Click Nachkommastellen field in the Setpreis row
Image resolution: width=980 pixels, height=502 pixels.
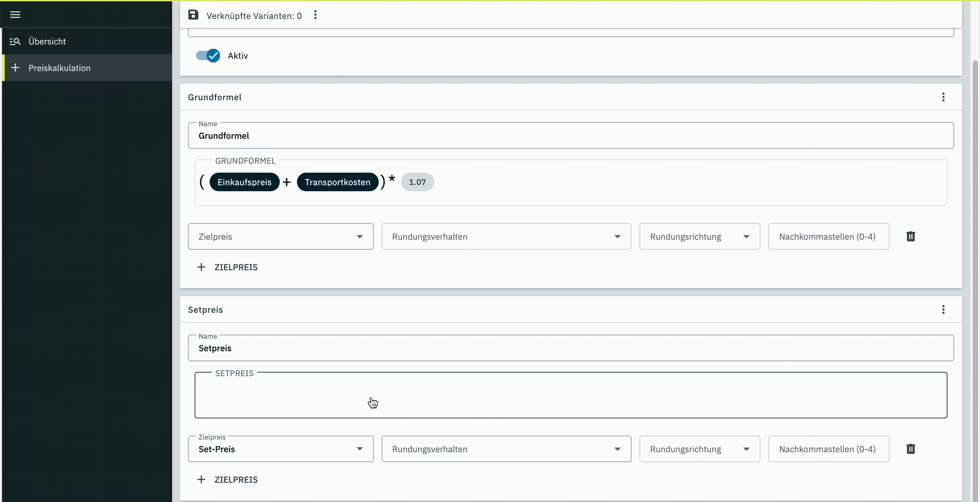829,449
